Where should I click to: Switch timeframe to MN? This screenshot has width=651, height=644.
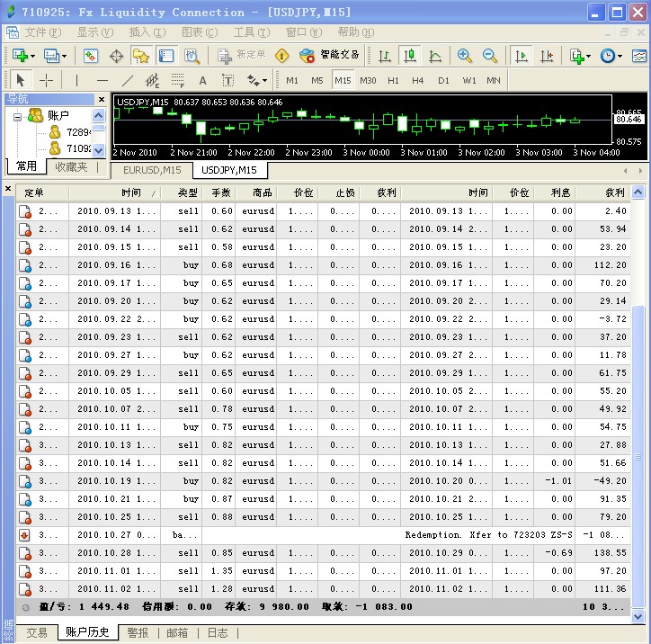494,81
